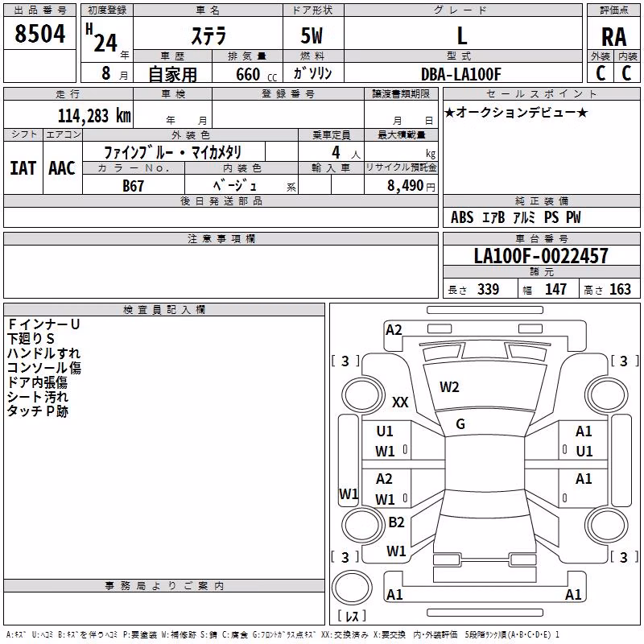Image resolution: width=644 pixels, height=644 pixels.
Task: Click the spare tire circle in the diagram
Action: click(x=352, y=588)
